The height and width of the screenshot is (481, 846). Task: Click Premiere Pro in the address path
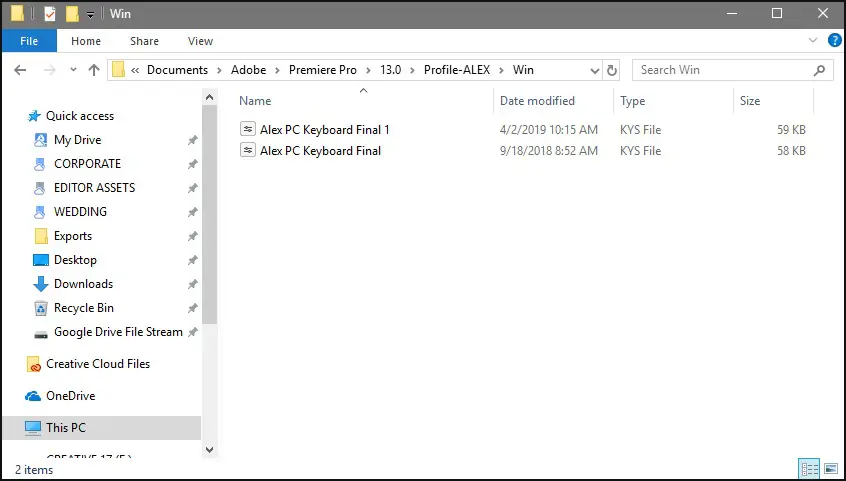coord(323,70)
